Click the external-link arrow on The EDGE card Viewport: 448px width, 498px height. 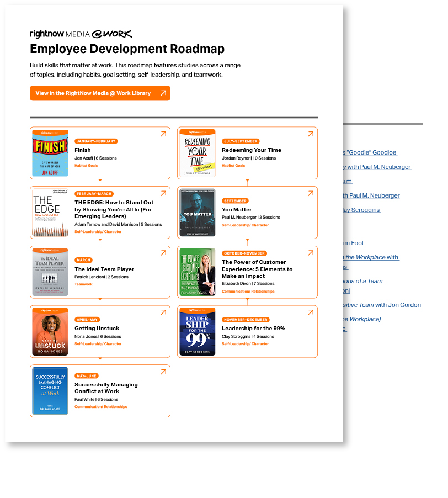[163, 193]
